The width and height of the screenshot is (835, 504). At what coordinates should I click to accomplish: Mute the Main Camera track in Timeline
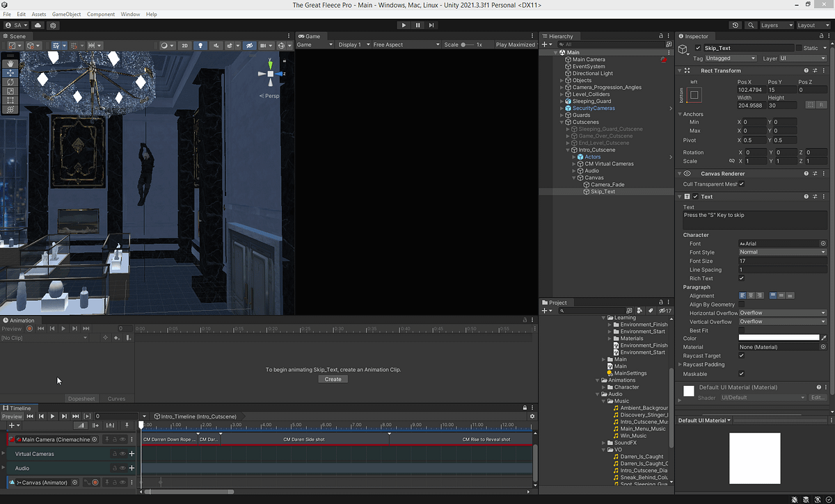[123, 439]
